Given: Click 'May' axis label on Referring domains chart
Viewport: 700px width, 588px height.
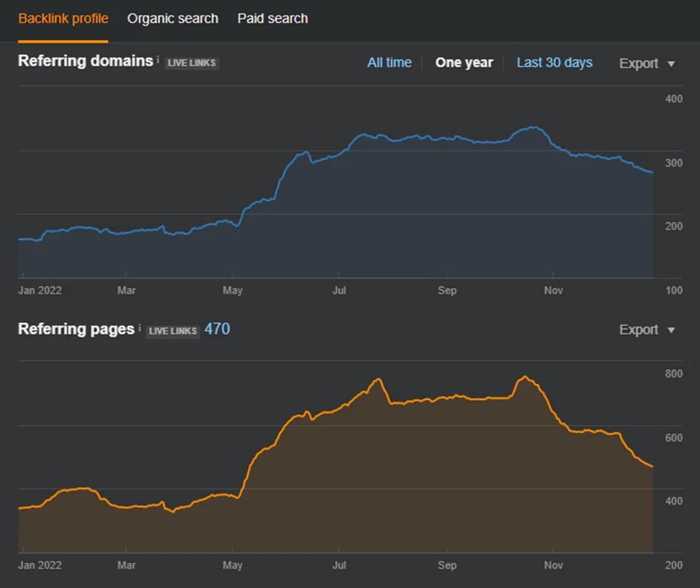Looking at the screenshot, I should 232,290.
